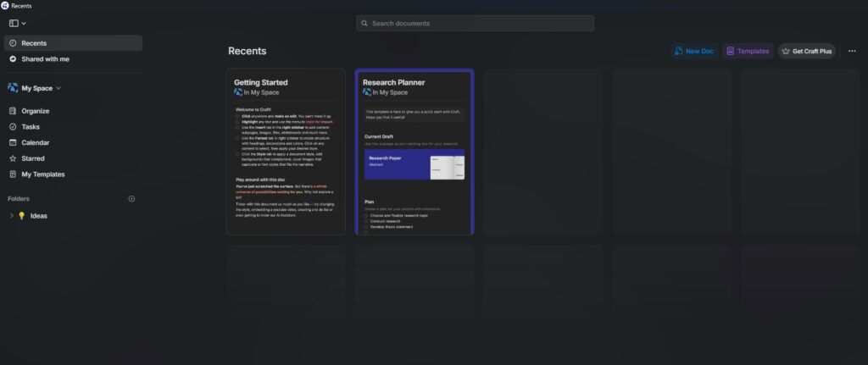868x365 pixels.
Task: Check 'Develop thesis statement' checkbox
Action: pyautogui.click(x=366, y=228)
